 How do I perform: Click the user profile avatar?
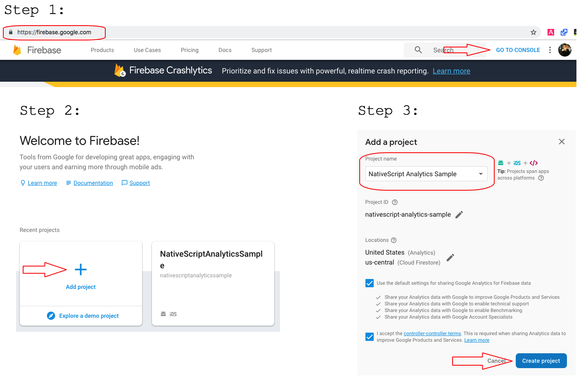pyautogui.click(x=564, y=50)
